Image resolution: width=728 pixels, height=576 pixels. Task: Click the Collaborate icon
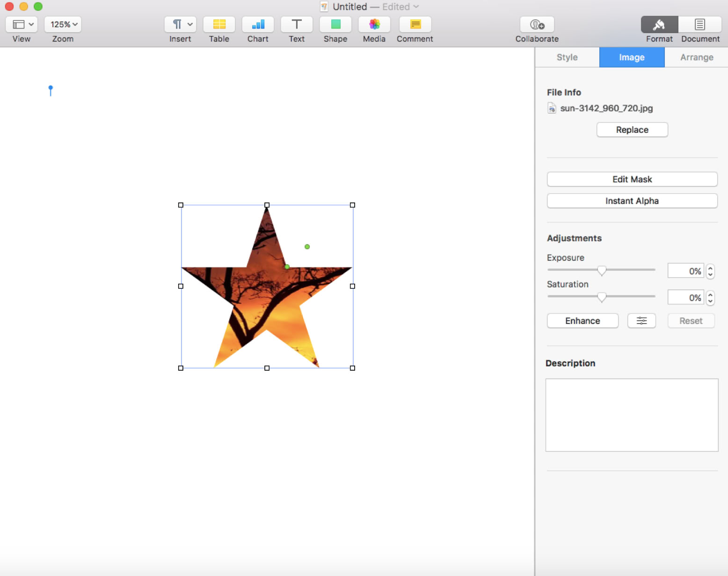click(x=537, y=25)
